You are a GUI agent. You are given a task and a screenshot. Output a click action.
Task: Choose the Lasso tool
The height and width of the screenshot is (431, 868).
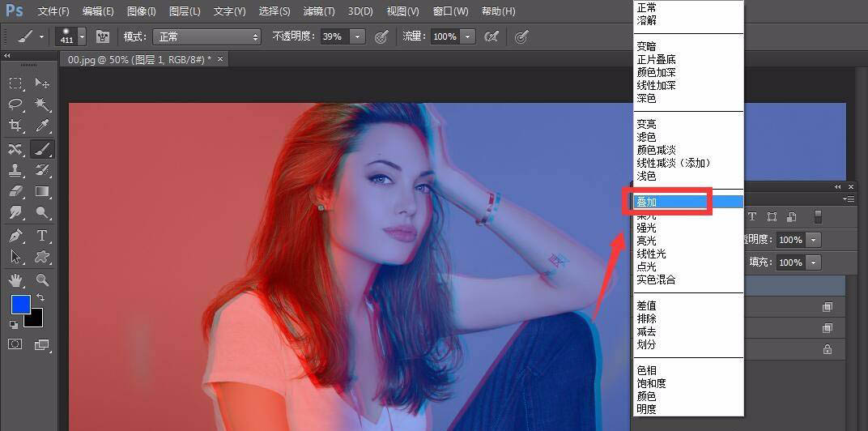tap(15, 105)
